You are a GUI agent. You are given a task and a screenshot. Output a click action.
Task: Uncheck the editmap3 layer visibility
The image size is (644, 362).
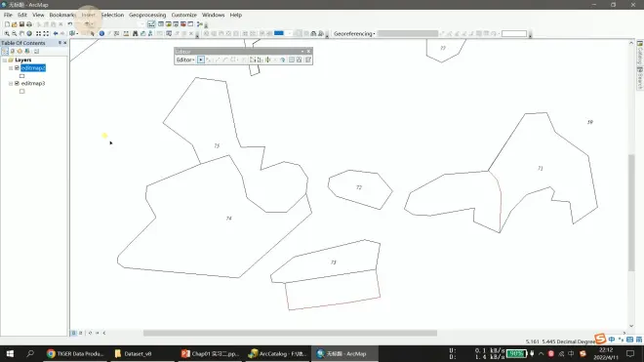17,83
